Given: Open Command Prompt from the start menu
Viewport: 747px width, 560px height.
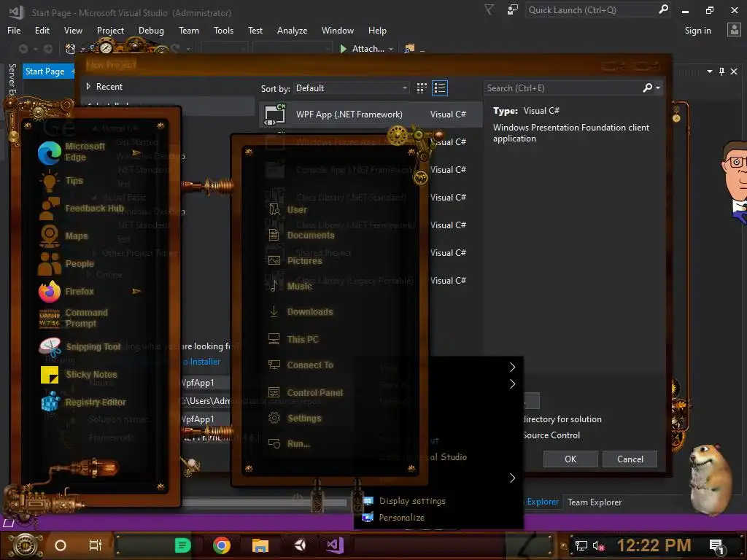Looking at the screenshot, I should 74,318.
